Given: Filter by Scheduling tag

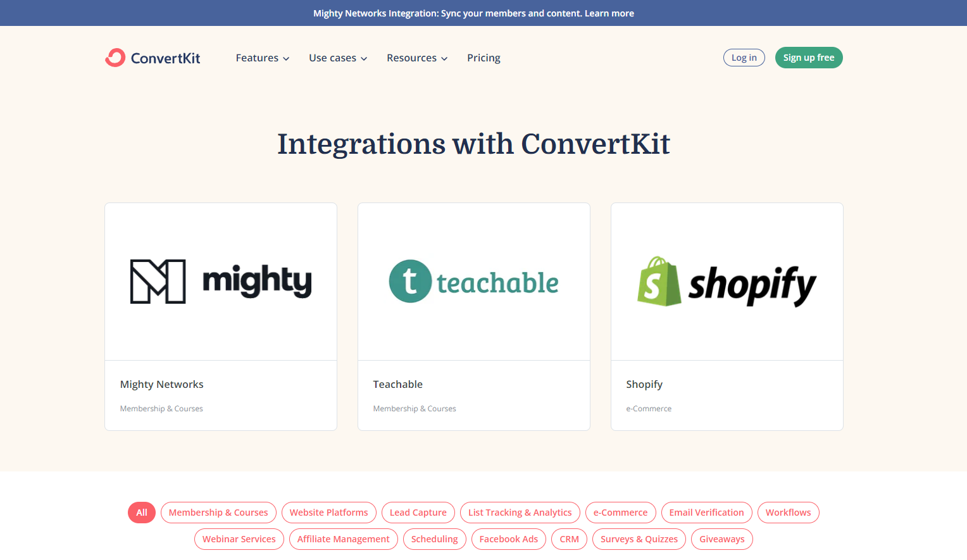Looking at the screenshot, I should (435, 539).
